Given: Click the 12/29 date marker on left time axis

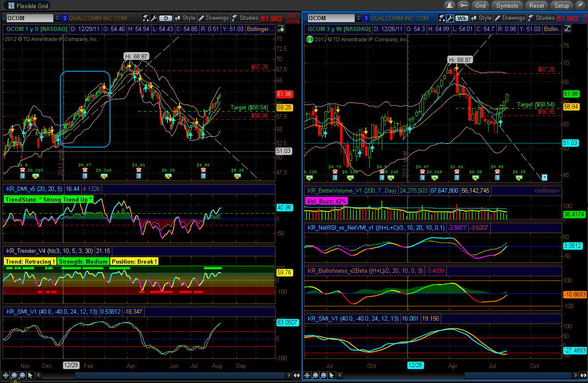Looking at the screenshot, I should (x=71, y=365).
